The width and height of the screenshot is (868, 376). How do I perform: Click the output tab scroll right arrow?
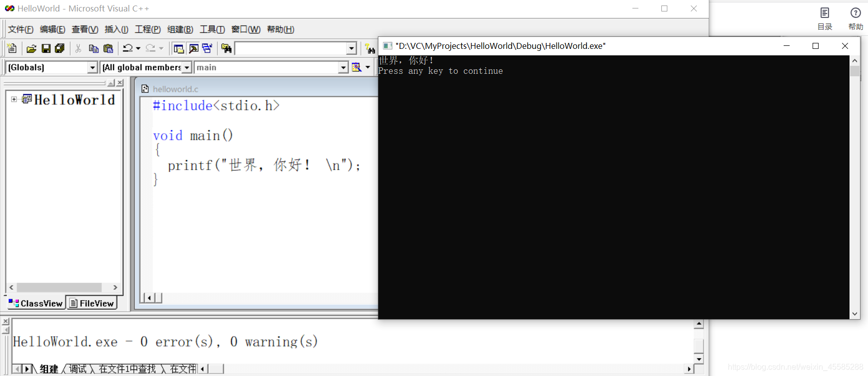(27, 369)
